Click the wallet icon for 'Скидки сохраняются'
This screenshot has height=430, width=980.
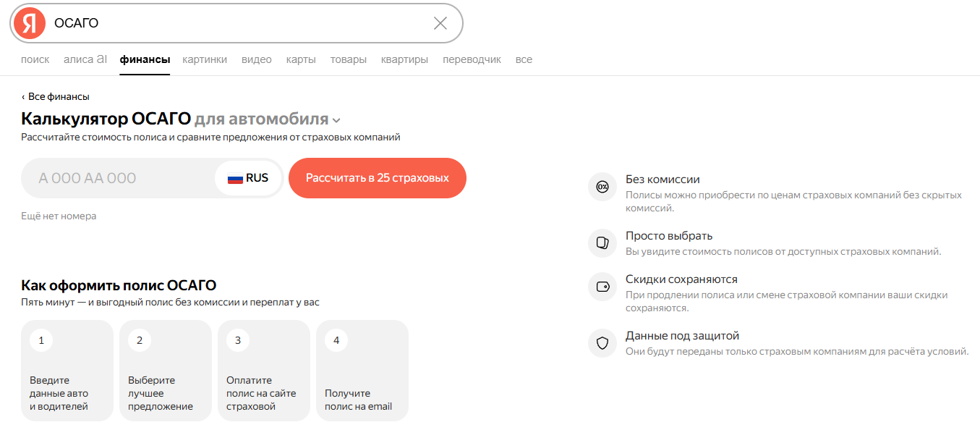coord(602,287)
